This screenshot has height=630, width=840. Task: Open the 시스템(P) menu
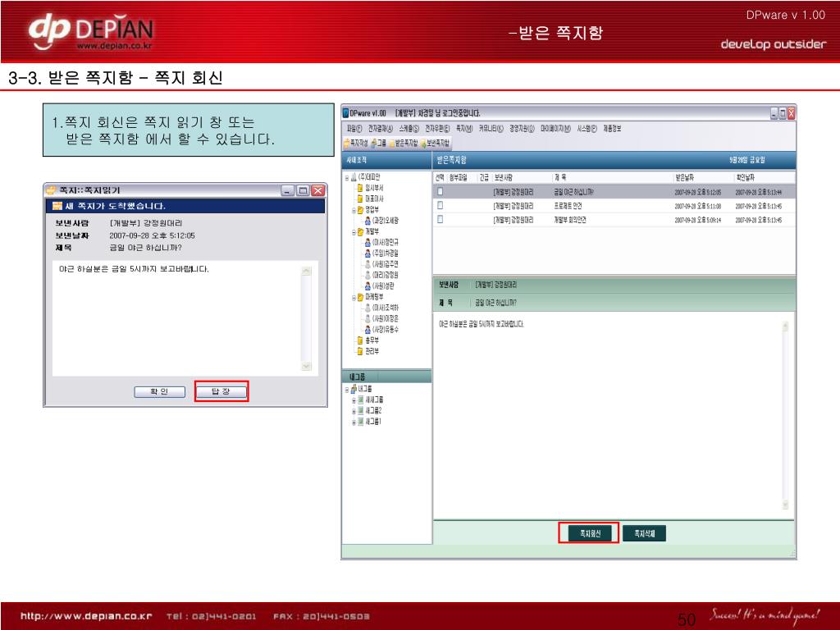(x=587, y=129)
